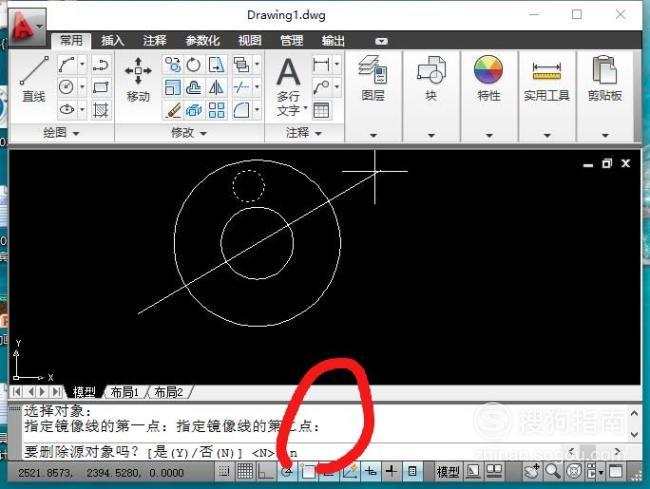Screen dimensions: 650x489
Task: Open the 布局1 layout tab
Action: click(124, 392)
